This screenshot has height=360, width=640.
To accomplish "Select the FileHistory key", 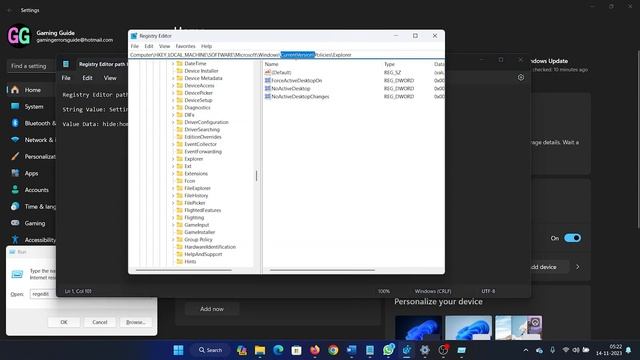I will pos(196,196).
